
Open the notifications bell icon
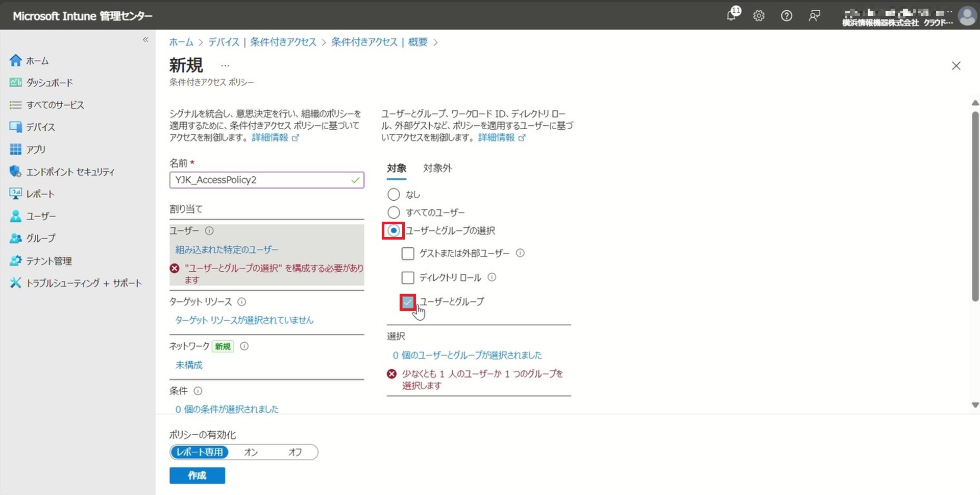tap(732, 15)
